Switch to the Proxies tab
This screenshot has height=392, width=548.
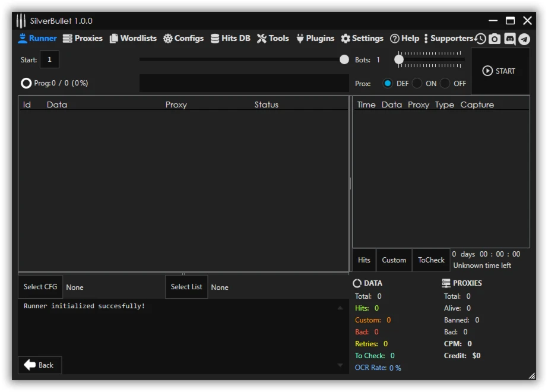tap(83, 39)
